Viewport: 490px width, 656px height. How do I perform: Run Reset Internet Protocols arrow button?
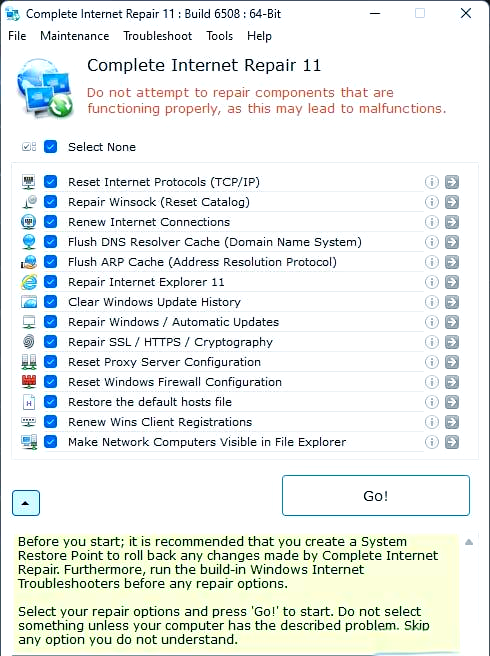(452, 182)
